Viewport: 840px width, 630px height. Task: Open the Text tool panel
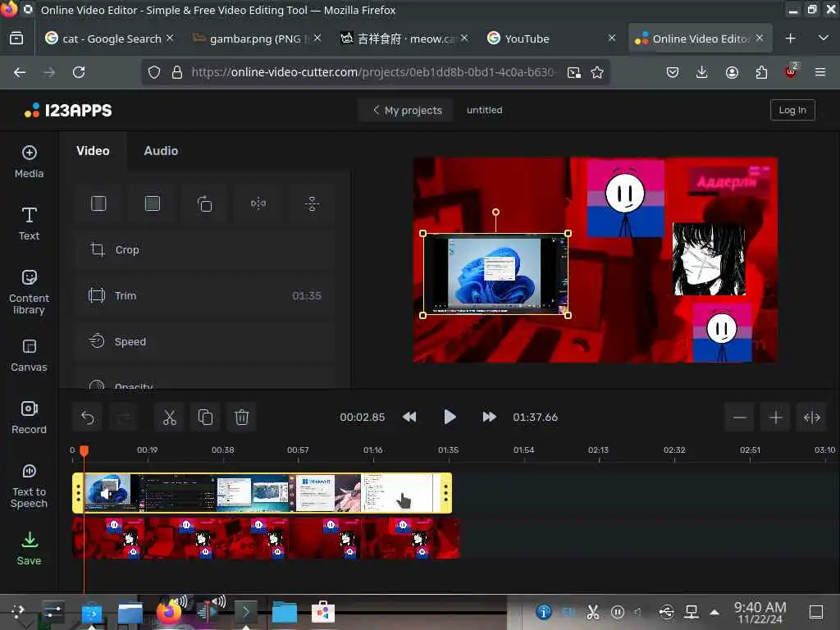point(29,224)
